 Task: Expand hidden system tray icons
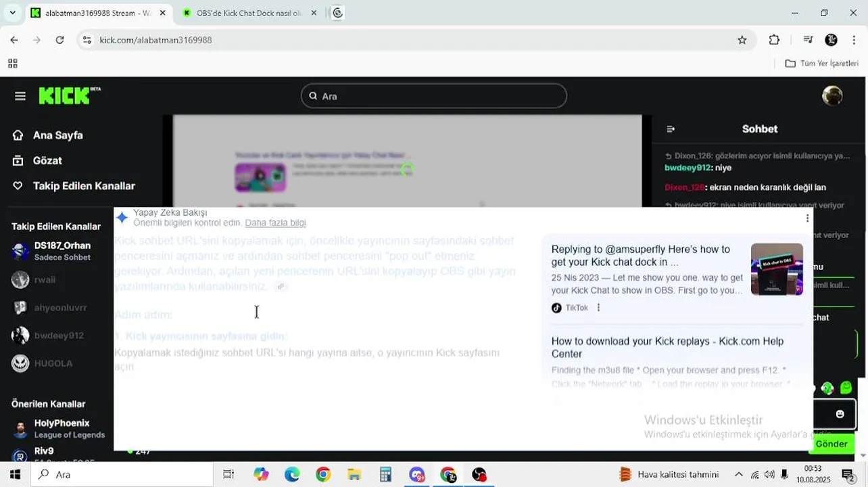(739, 474)
